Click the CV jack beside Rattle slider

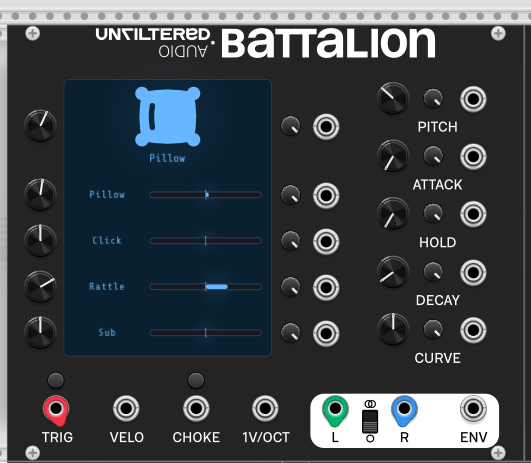(326, 288)
